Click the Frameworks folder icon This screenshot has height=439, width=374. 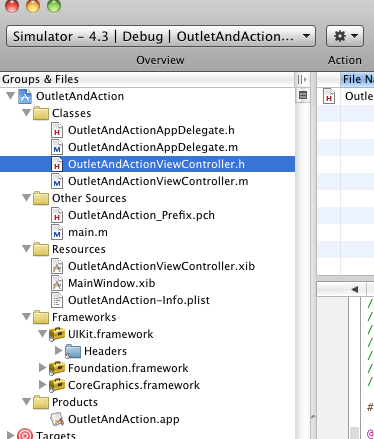[41, 317]
